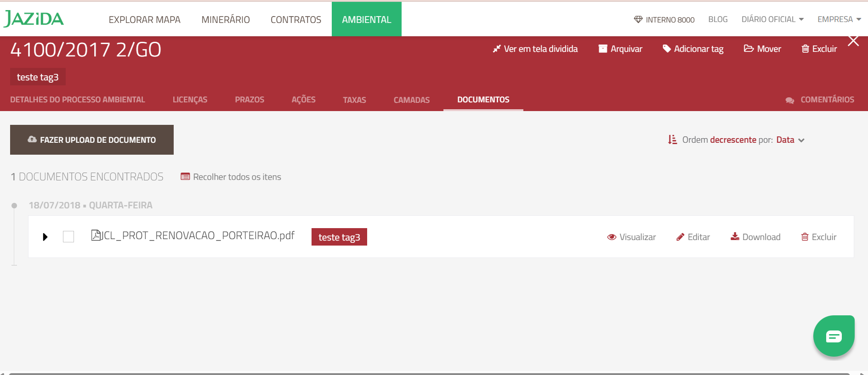Click the horizontal scrollbar at bottom
Screen dimensions: 868x375
(430, 374)
